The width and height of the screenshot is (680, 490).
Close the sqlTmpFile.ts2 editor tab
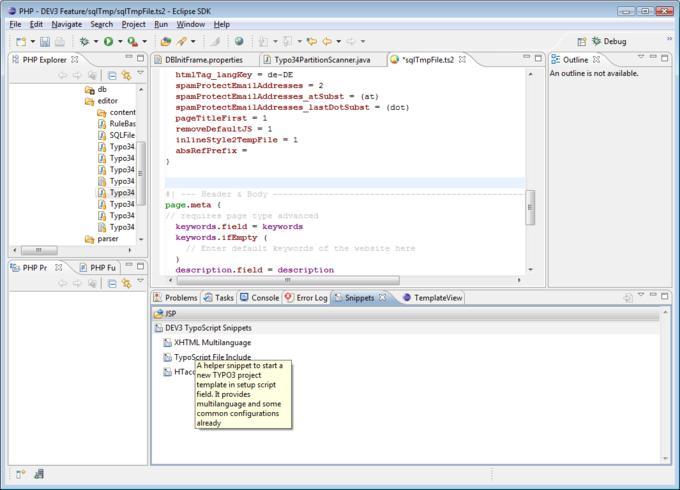pos(462,59)
